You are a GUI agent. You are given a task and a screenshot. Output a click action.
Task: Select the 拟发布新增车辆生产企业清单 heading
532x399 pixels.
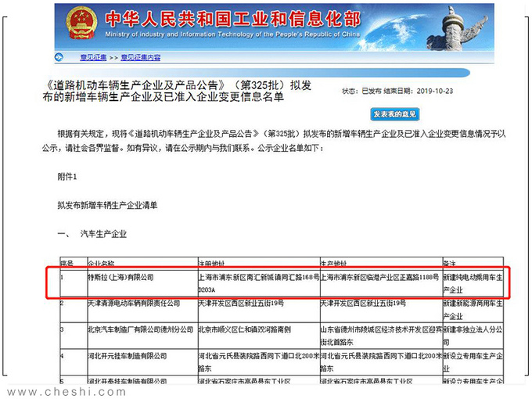(107, 205)
